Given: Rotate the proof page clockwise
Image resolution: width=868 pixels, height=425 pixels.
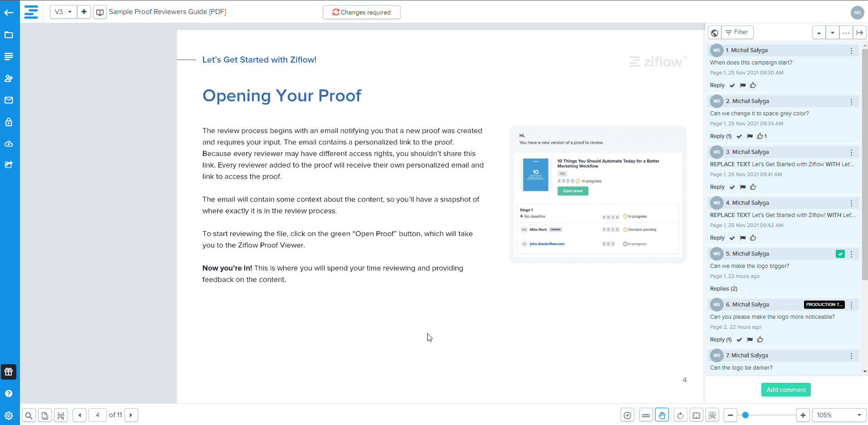Looking at the screenshot, I should pyautogui.click(x=680, y=415).
